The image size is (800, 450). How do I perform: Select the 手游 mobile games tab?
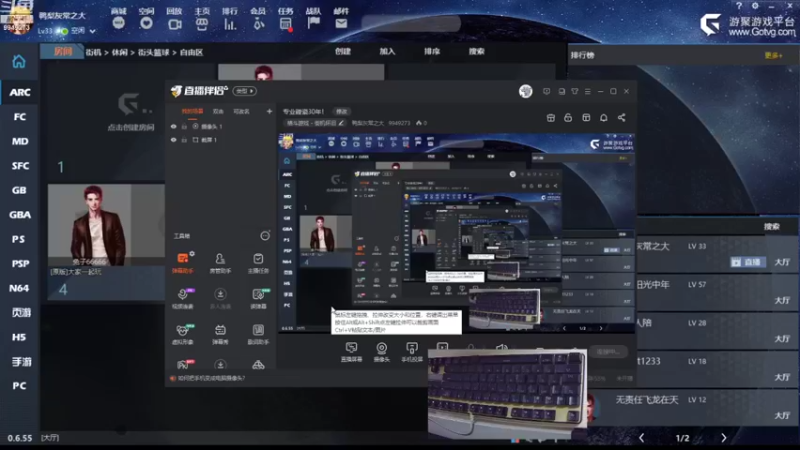click(20, 362)
